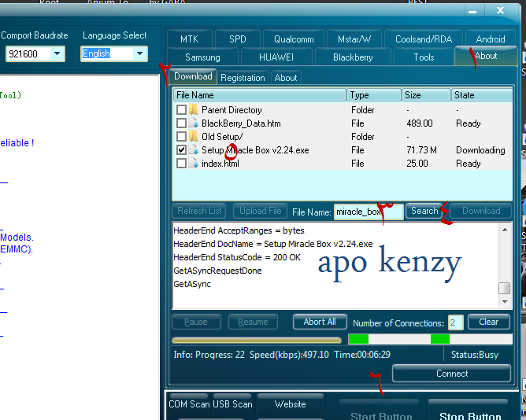The height and width of the screenshot is (420, 526).
Task: Select the BlackBerry_Data.htm file name
Action: [x=241, y=123]
